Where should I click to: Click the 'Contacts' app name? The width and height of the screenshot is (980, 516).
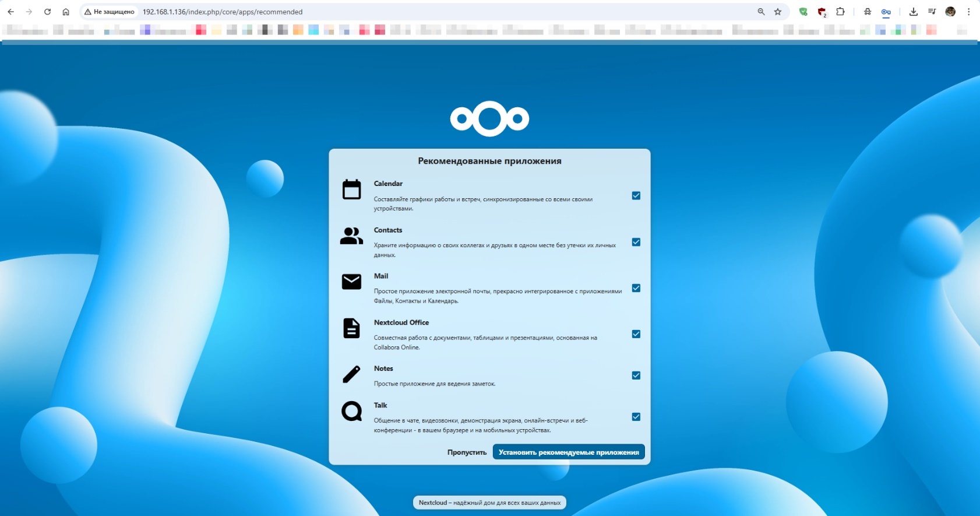point(388,230)
